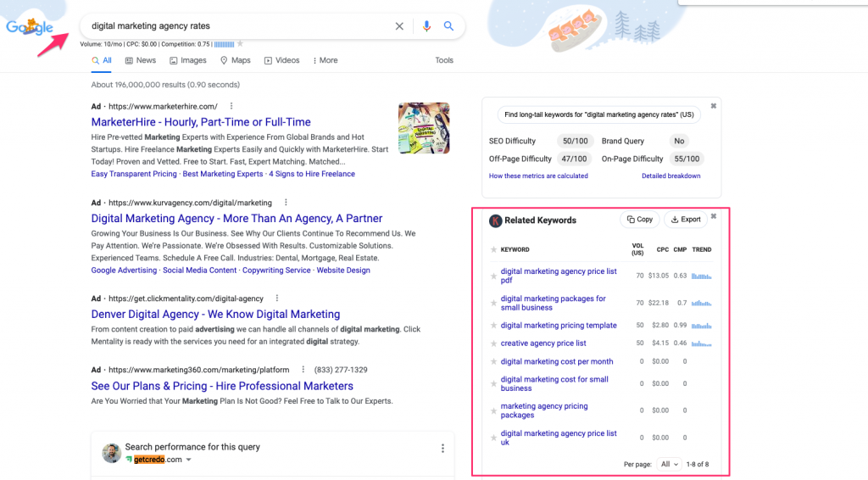Star 'digital marketing agency price list pdf'
This screenshot has height=480, width=868.
click(493, 276)
